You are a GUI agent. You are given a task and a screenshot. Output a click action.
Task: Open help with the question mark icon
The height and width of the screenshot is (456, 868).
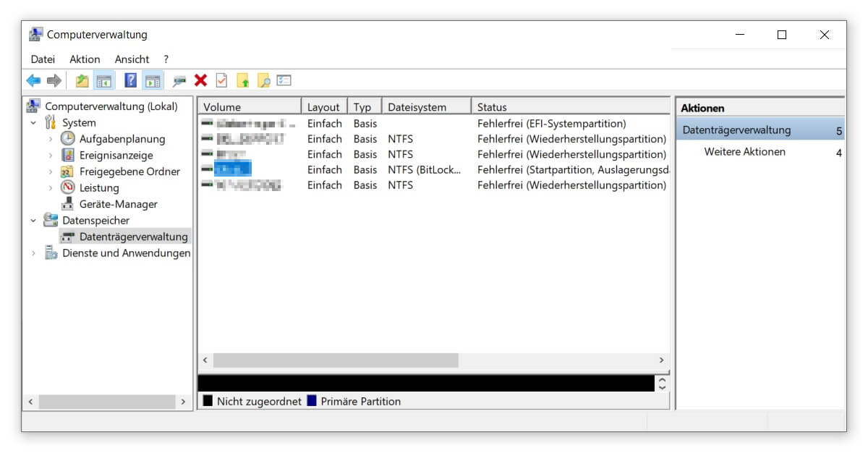pos(130,81)
